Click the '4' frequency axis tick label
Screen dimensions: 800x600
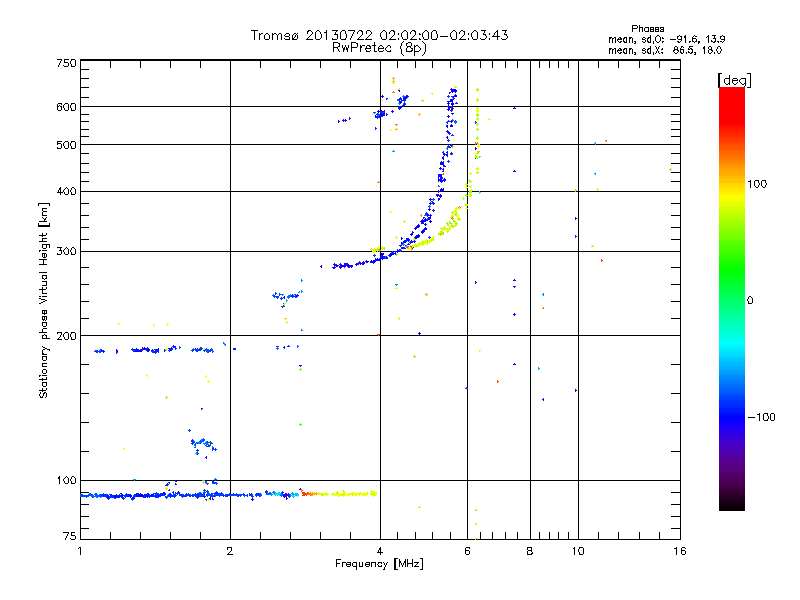coord(380,551)
